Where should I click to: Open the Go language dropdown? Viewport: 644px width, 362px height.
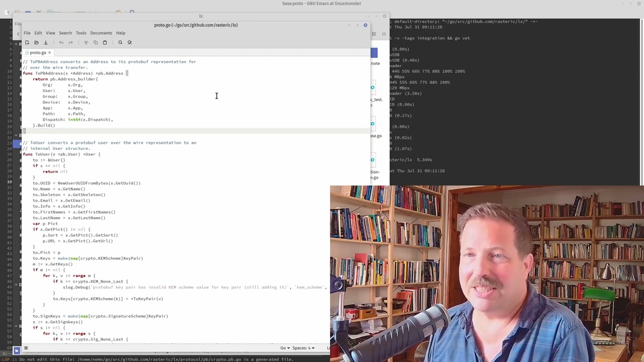coord(285,348)
